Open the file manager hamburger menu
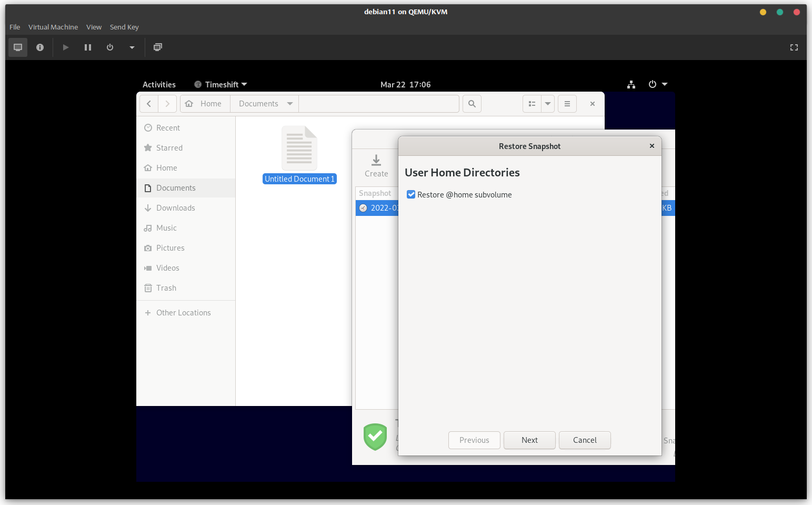 coord(567,104)
